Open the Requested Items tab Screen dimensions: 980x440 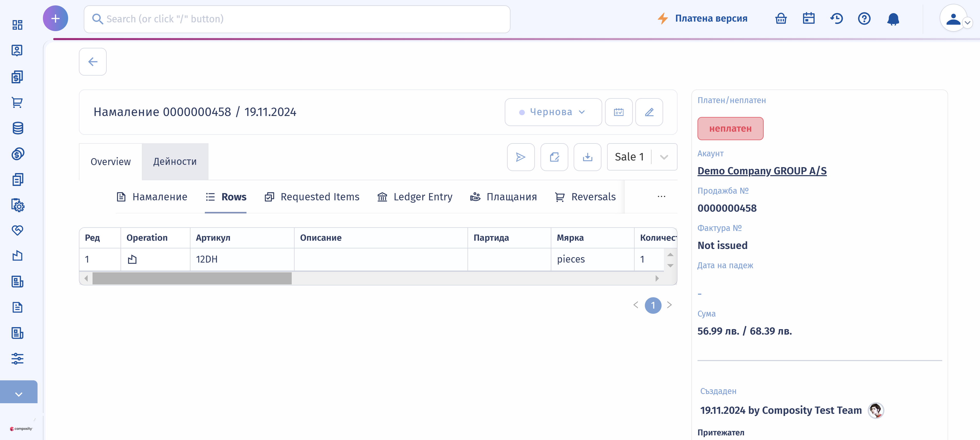[x=312, y=197]
